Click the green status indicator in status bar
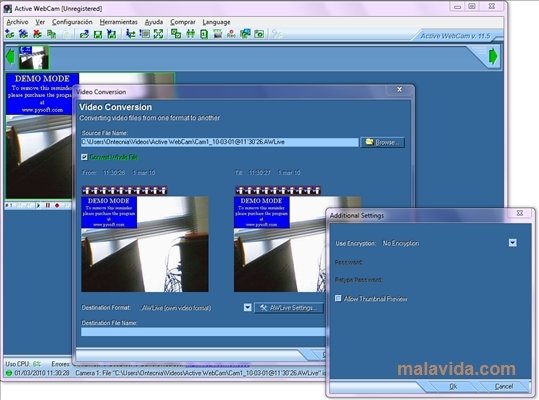The image size is (539, 400). pos(9,373)
